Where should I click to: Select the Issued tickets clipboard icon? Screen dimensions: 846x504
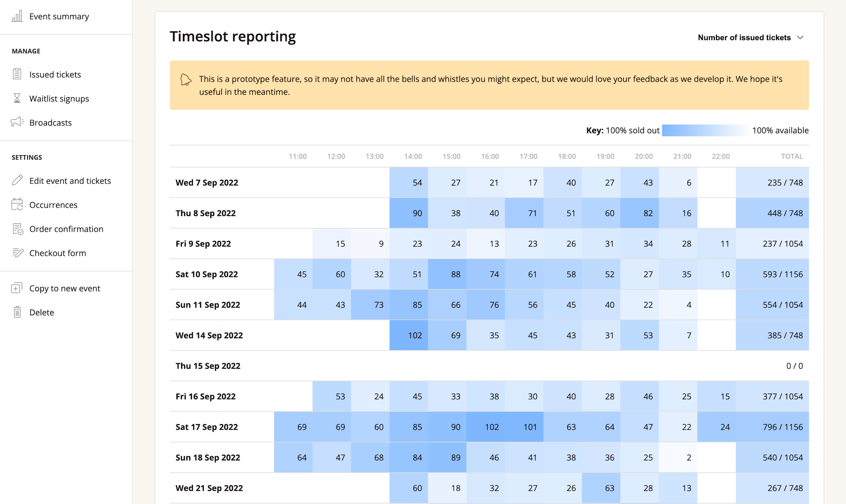[17, 74]
